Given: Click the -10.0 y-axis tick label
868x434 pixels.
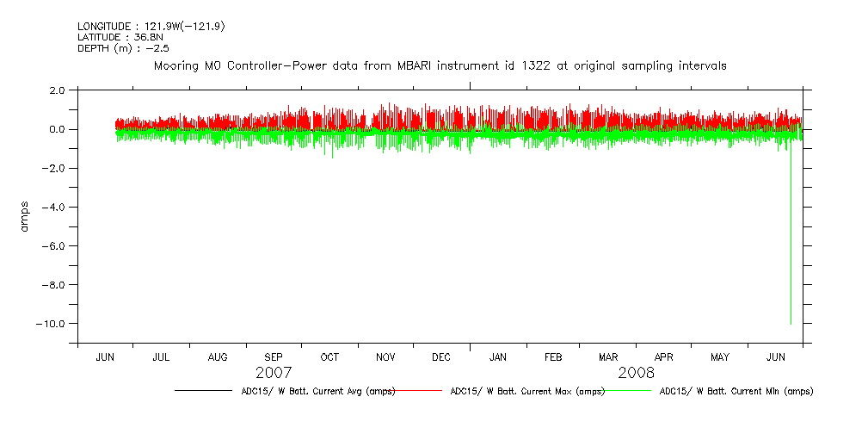Looking at the screenshot, I should click(x=53, y=324).
